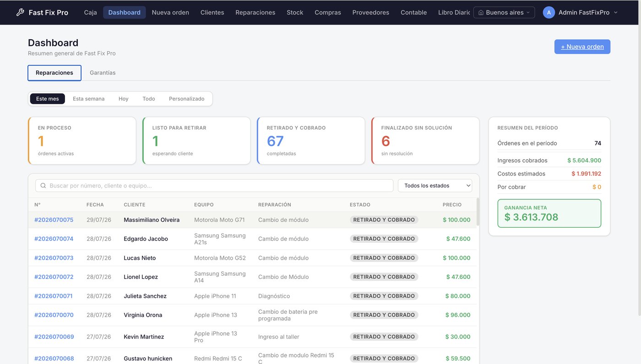The width and height of the screenshot is (641, 364).
Task: Select the Esta semana period filter
Action: [89, 99]
